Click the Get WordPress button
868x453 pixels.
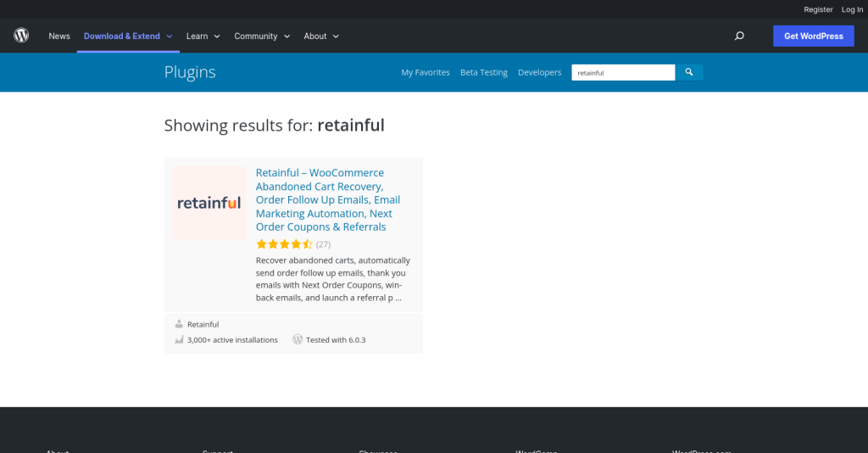click(x=813, y=36)
